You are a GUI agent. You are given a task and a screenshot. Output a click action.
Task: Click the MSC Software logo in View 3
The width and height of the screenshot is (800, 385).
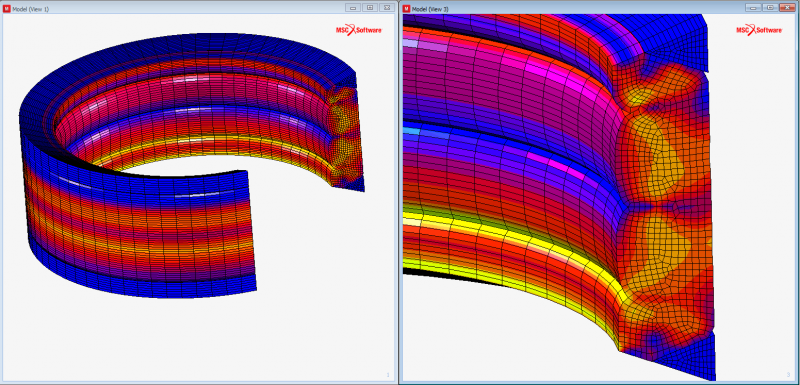(759, 30)
